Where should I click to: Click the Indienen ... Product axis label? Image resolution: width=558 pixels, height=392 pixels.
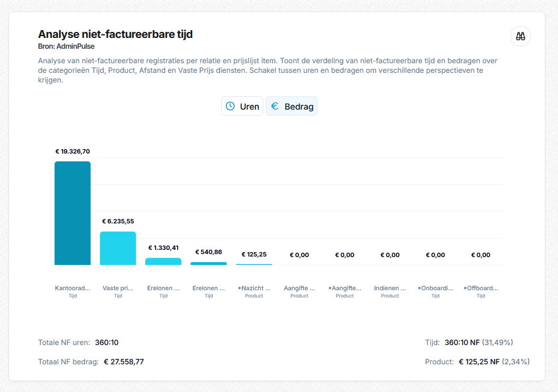[x=390, y=291]
